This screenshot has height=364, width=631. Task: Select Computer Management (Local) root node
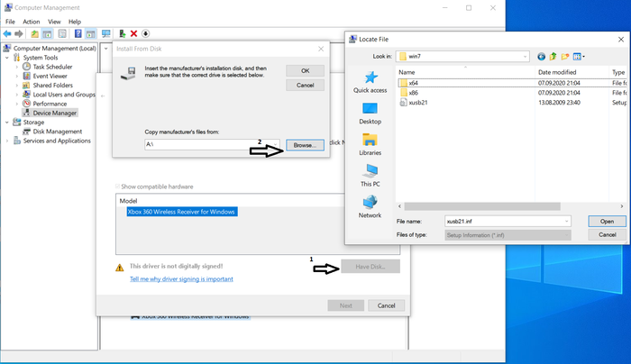54,49
